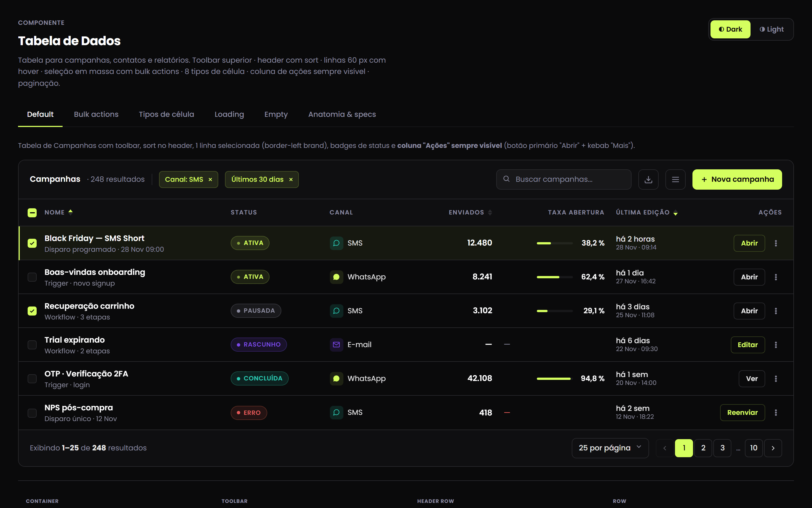
Task: Switch to Tipos de célula tab
Action: click(166, 114)
